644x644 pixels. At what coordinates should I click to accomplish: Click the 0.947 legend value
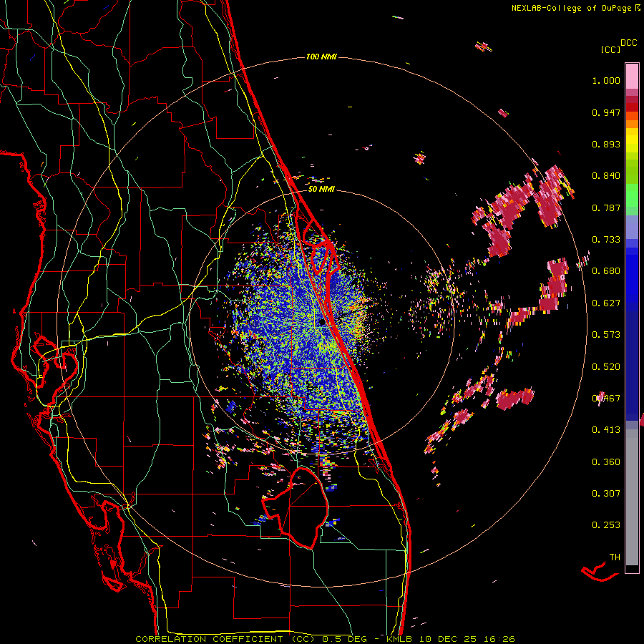pos(606,112)
